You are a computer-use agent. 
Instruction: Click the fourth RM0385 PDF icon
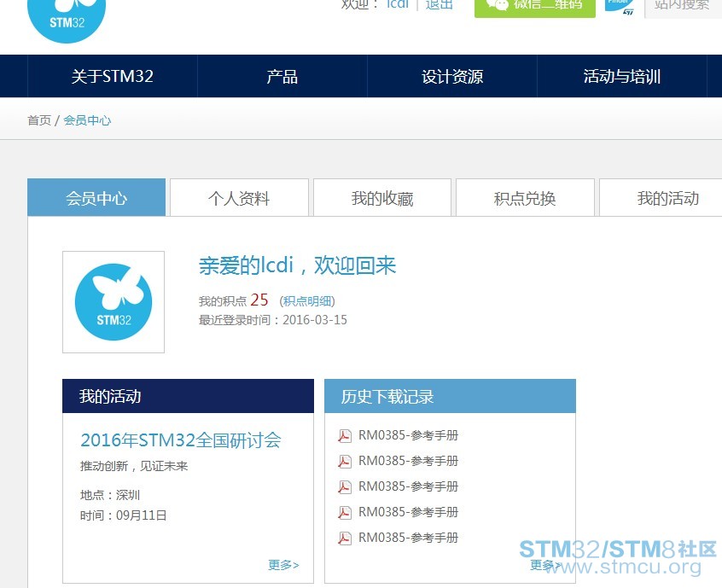pos(345,513)
